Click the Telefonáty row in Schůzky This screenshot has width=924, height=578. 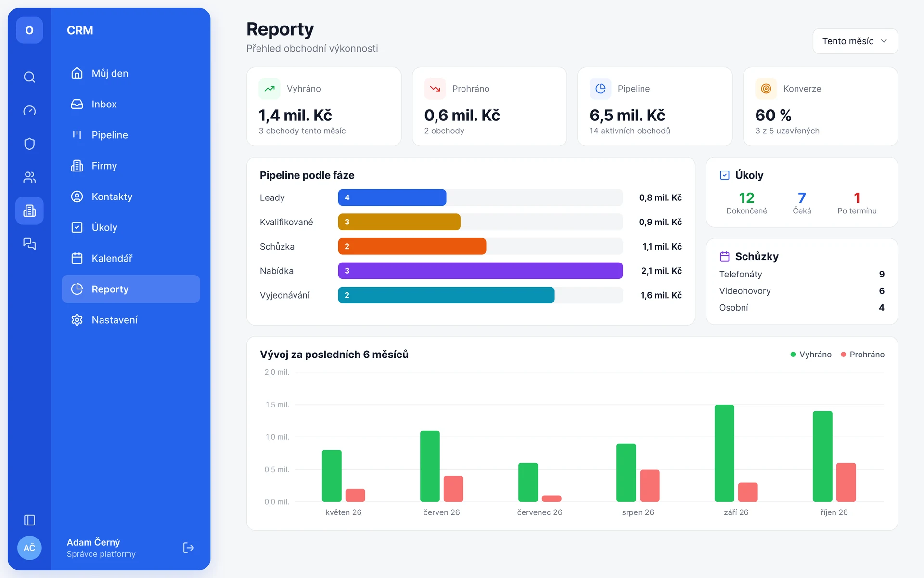click(802, 274)
